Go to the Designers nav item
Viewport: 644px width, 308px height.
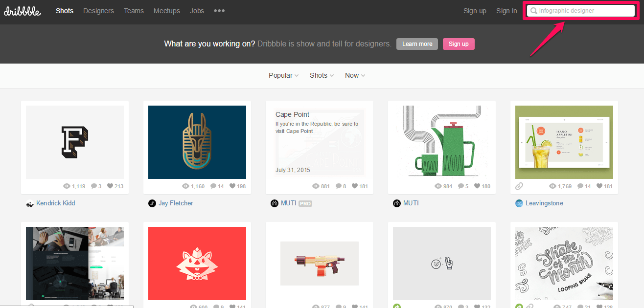coord(98,11)
